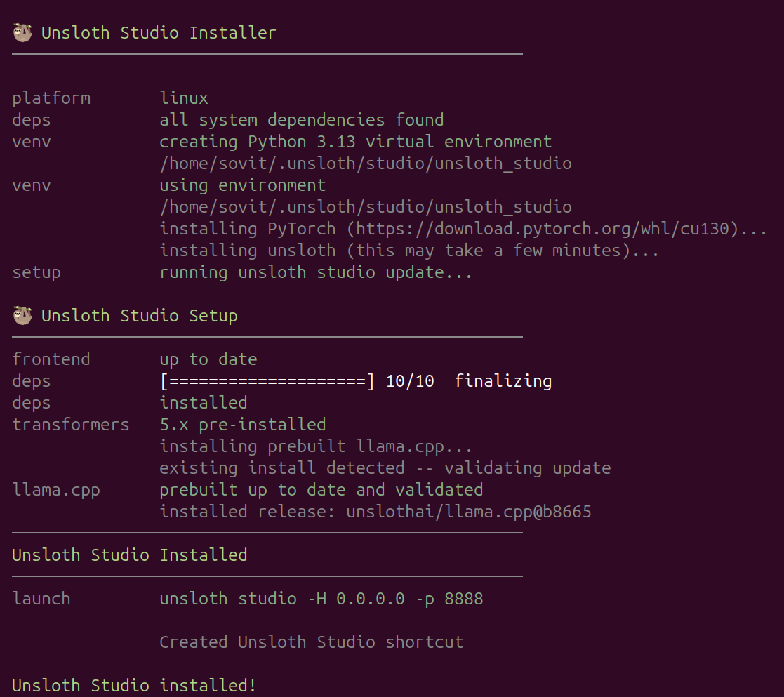Click 'existing install detected -- validating update' line
This screenshot has width=784, height=697.
pyautogui.click(x=385, y=468)
